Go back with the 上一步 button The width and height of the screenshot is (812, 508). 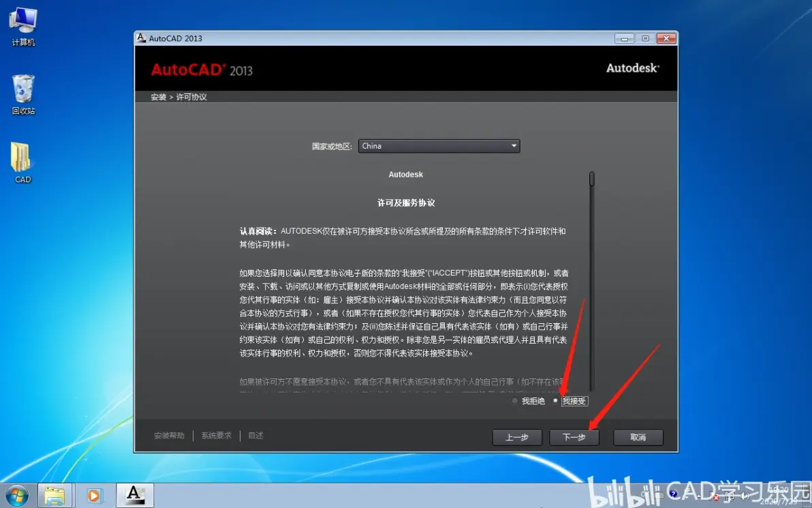click(x=517, y=437)
